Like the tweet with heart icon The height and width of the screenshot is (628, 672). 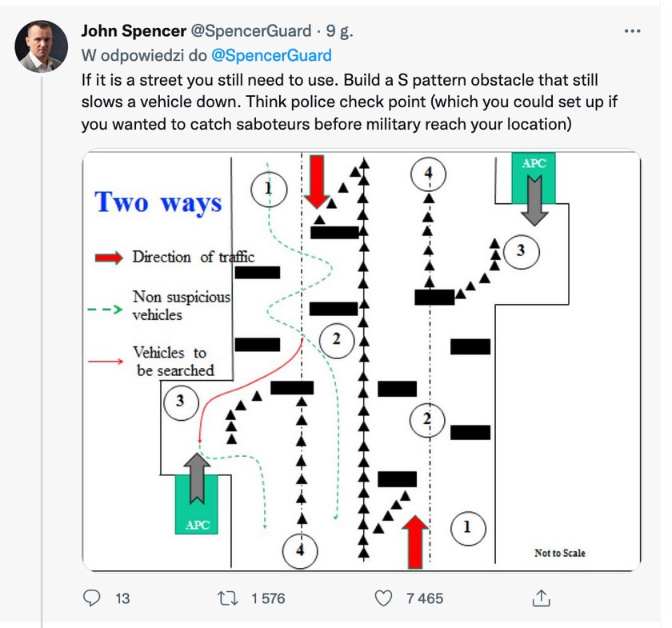(x=383, y=598)
